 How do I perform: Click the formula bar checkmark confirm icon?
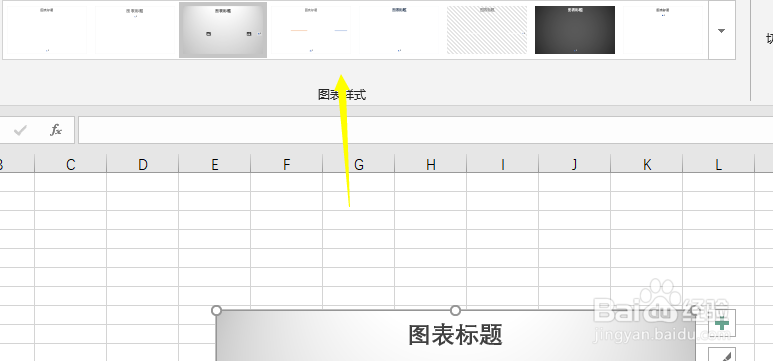click(x=20, y=130)
